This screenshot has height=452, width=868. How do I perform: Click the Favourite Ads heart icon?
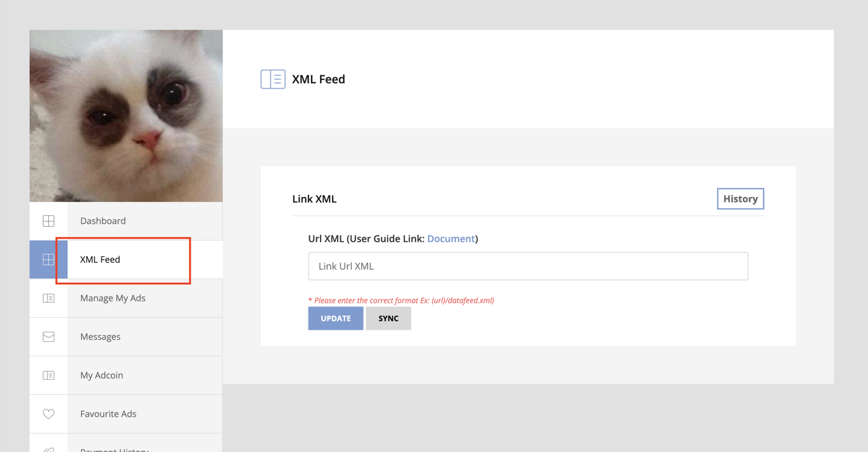(48, 414)
